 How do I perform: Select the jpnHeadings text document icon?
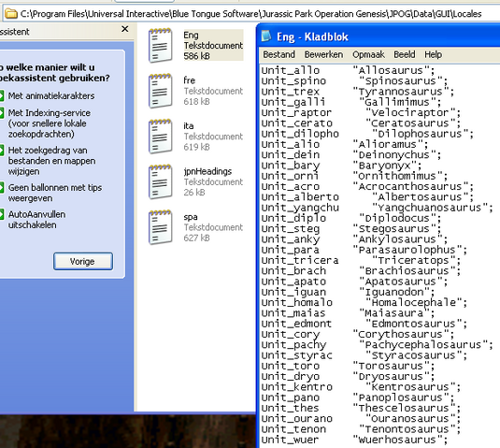pos(161,181)
